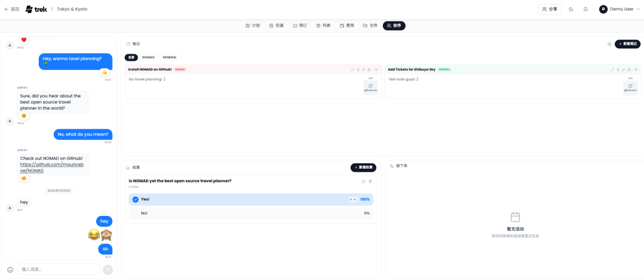Viewport: 644px width, 279px height.
Task: Edit the Install NOMAD on GitHub note
Action: click(364, 69)
